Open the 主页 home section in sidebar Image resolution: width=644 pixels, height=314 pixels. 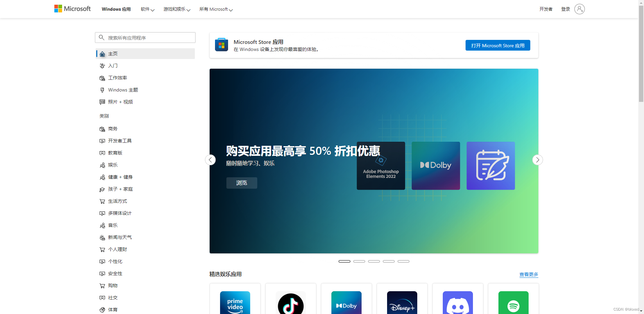click(112, 54)
